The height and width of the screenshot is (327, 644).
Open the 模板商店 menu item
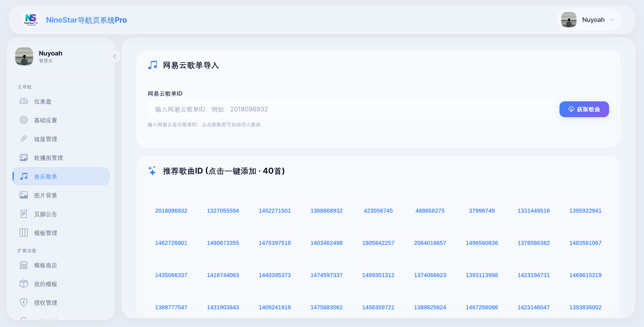point(61,265)
